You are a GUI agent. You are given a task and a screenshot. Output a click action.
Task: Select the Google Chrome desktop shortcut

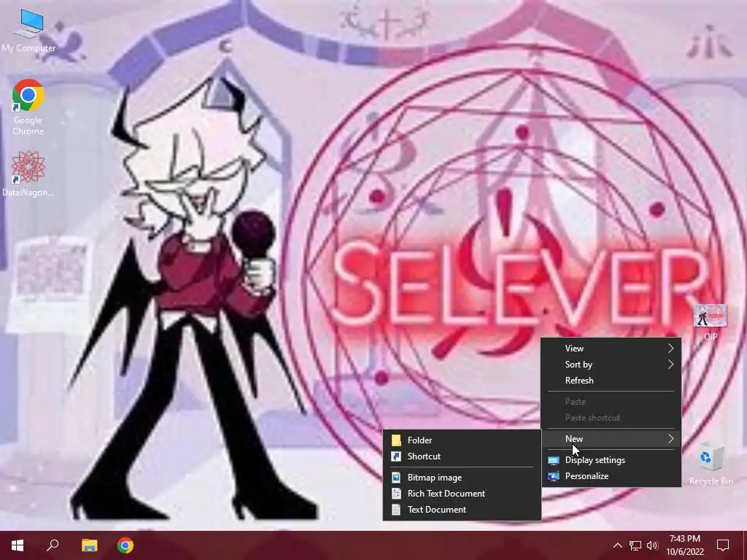(28, 107)
